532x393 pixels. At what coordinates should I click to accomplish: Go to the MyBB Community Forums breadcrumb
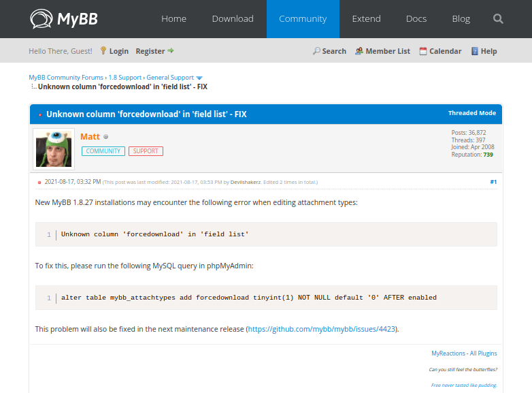[66, 78]
